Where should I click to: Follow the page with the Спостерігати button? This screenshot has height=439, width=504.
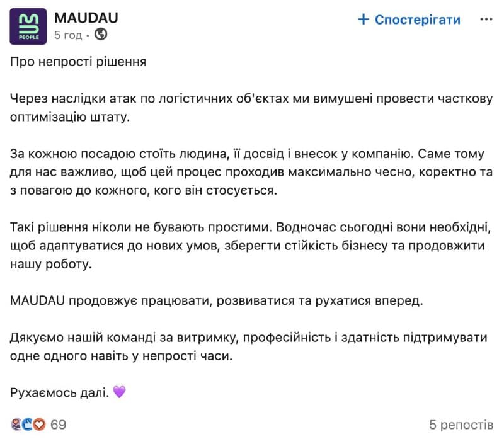pos(409,20)
